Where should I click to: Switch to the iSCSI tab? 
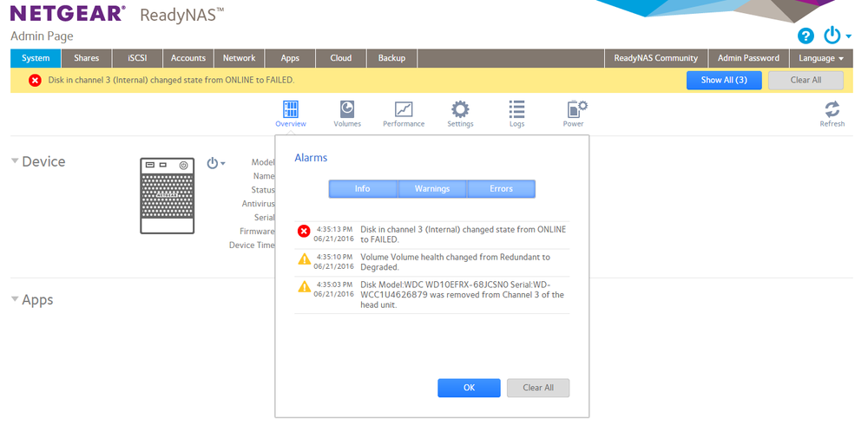pos(137,58)
